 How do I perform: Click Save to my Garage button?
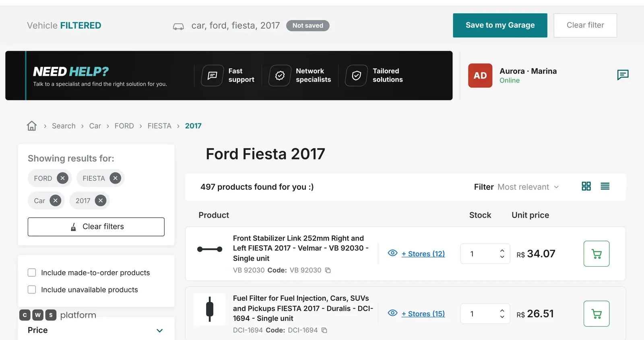[500, 25]
